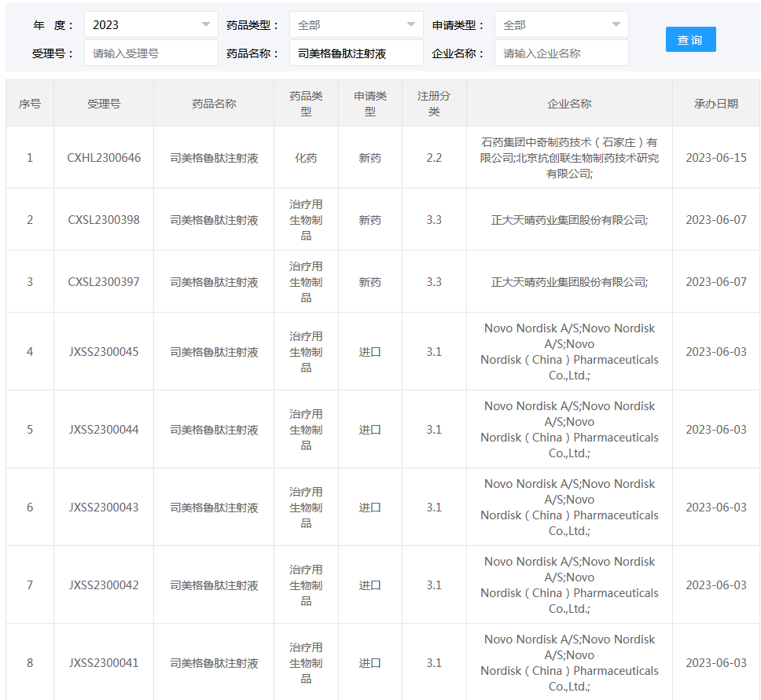
Task: Open the 年度 2023 year dropdown
Action: coord(151,24)
